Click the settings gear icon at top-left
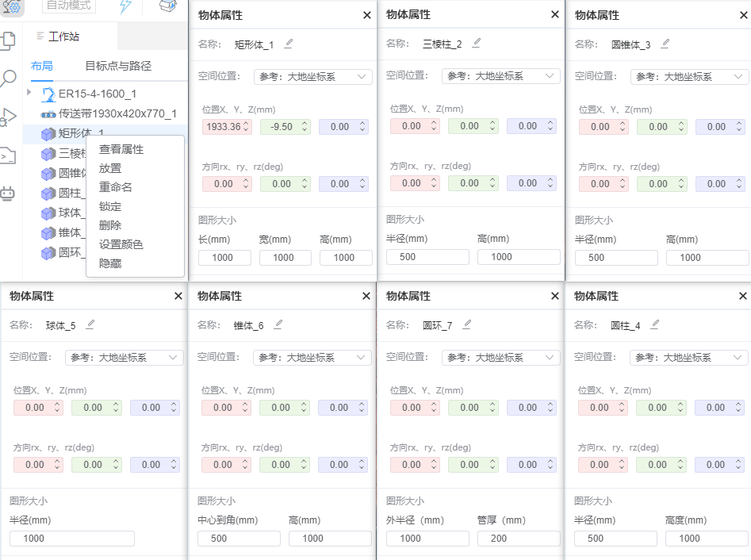The image size is (751, 560). click(x=11, y=9)
